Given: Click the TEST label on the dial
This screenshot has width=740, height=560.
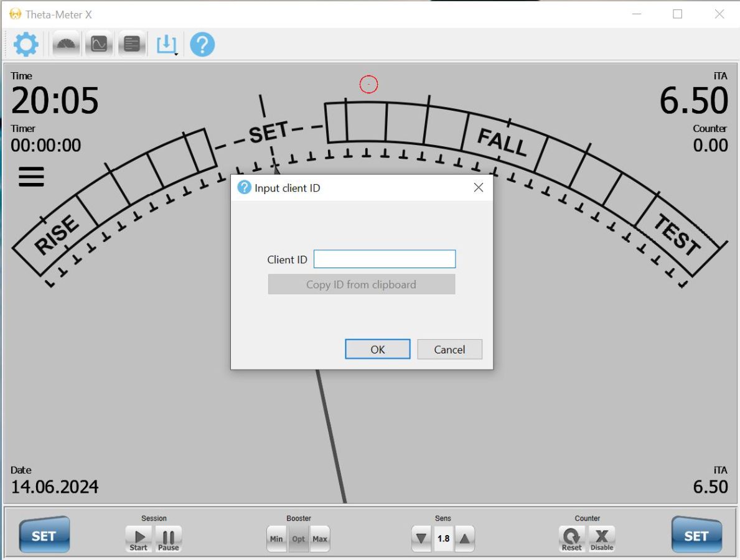Looking at the screenshot, I should 678,234.
